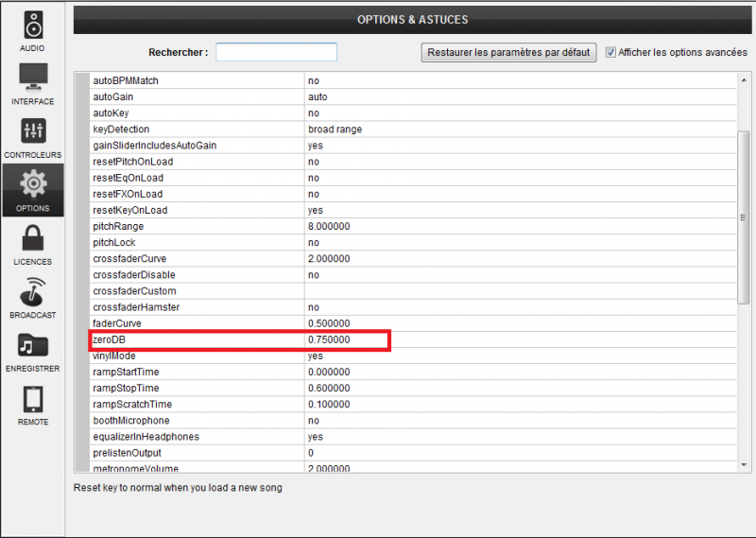Click faderCurve value 0.500000
This screenshot has width=756, height=538.
pyautogui.click(x=329, y=323)
